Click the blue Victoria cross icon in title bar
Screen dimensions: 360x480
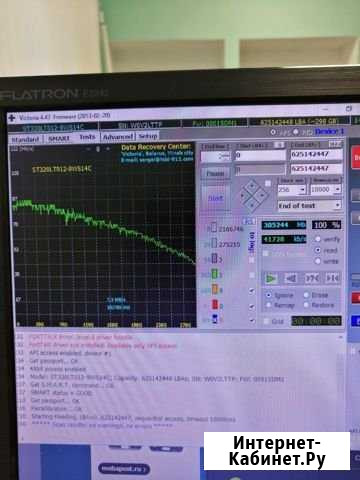[12, 118]
